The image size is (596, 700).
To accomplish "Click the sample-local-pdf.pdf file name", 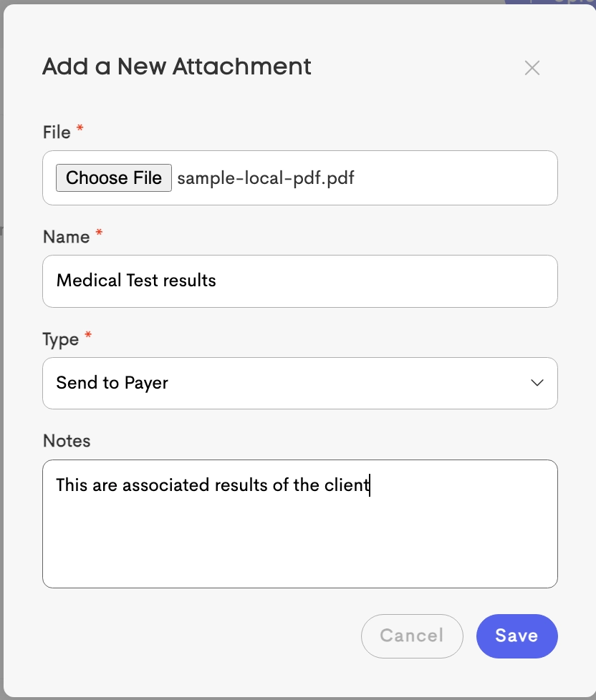I will tap(266, 178).
